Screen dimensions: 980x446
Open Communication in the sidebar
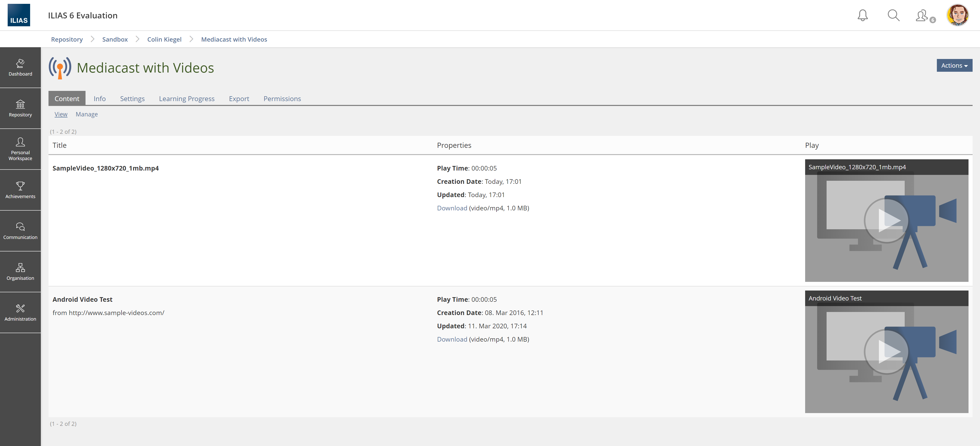(x=20, y=231)
